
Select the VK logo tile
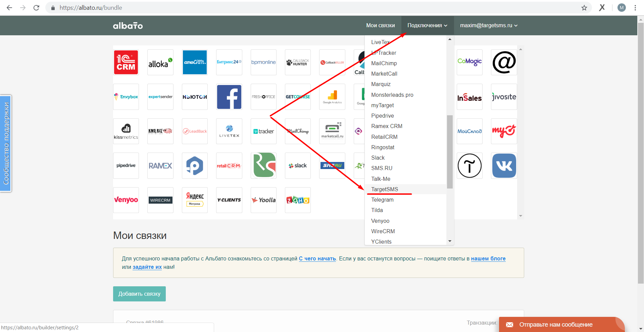tap(504, 166)
